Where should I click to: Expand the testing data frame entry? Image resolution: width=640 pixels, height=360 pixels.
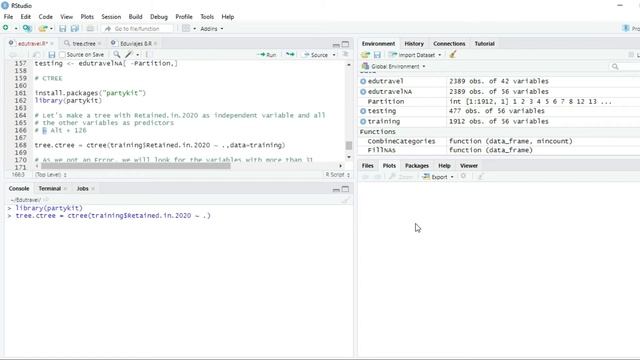[363, 111]
